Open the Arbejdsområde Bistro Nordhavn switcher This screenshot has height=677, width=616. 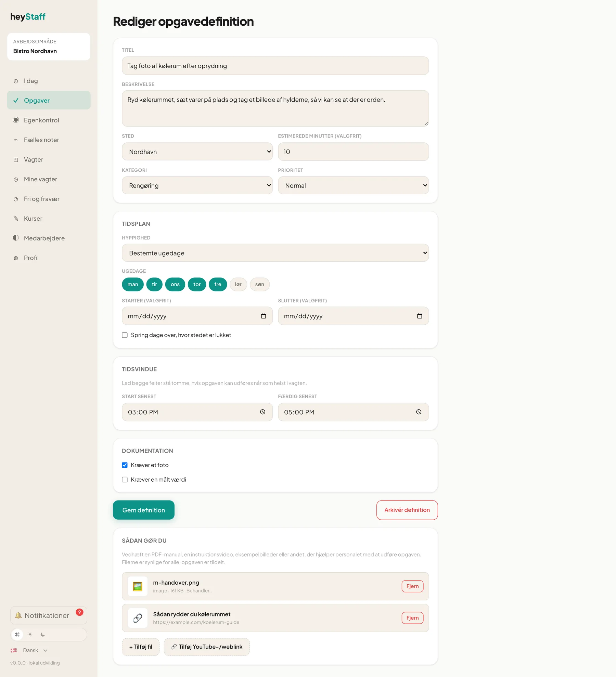49,47
